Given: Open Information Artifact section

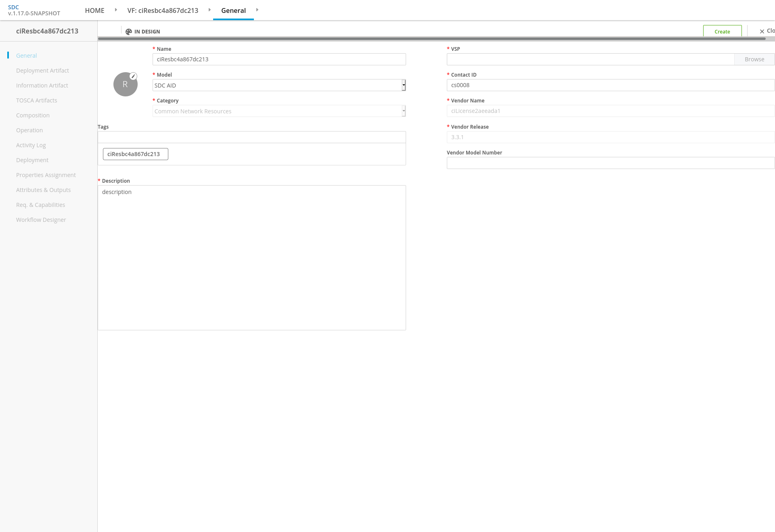Looking at the screenshot, I should pyautogui.click(x=42, y=86).
